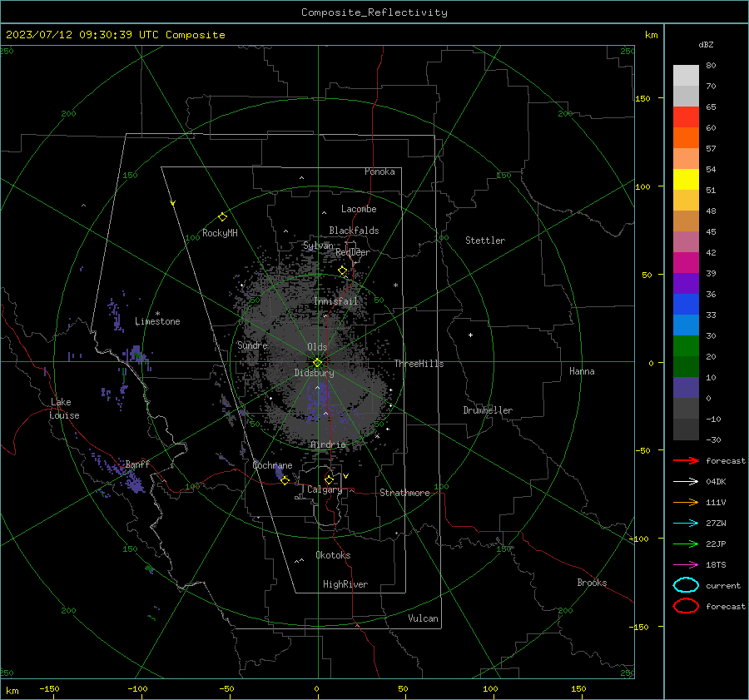749x700 pixels.
Task: Click the cyan 27ZW arrow legend icon
Action: pyautogui.click(x=686, y=524)
